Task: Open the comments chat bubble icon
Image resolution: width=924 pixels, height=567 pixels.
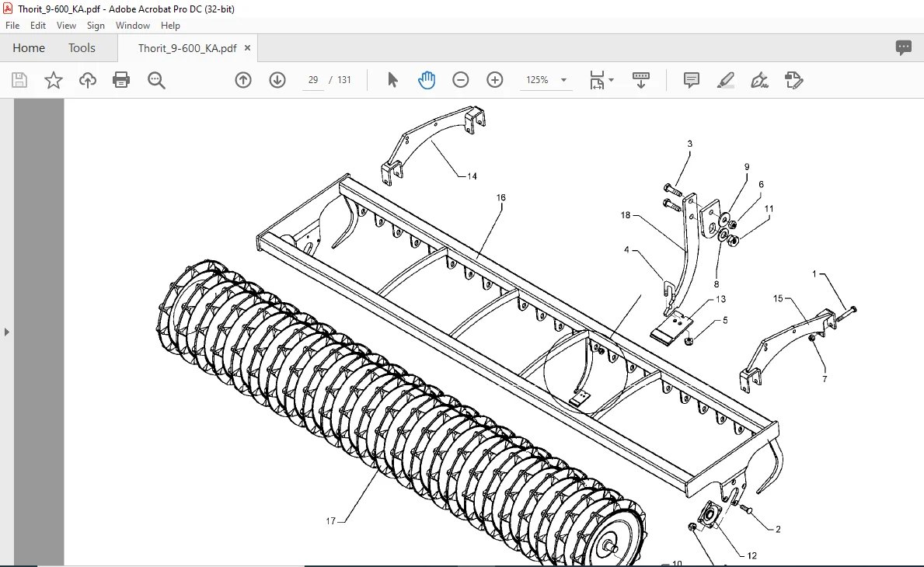Action: coord(903,47)
